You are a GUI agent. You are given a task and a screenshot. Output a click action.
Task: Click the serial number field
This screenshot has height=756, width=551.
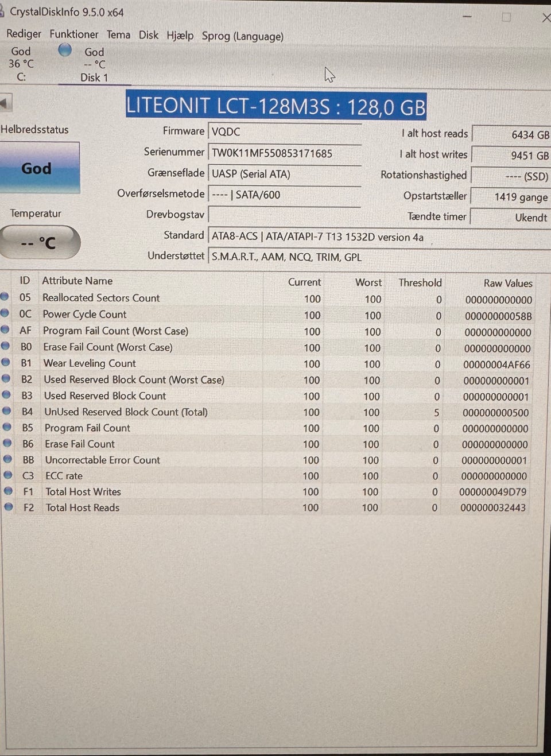(x=285, y=153)
